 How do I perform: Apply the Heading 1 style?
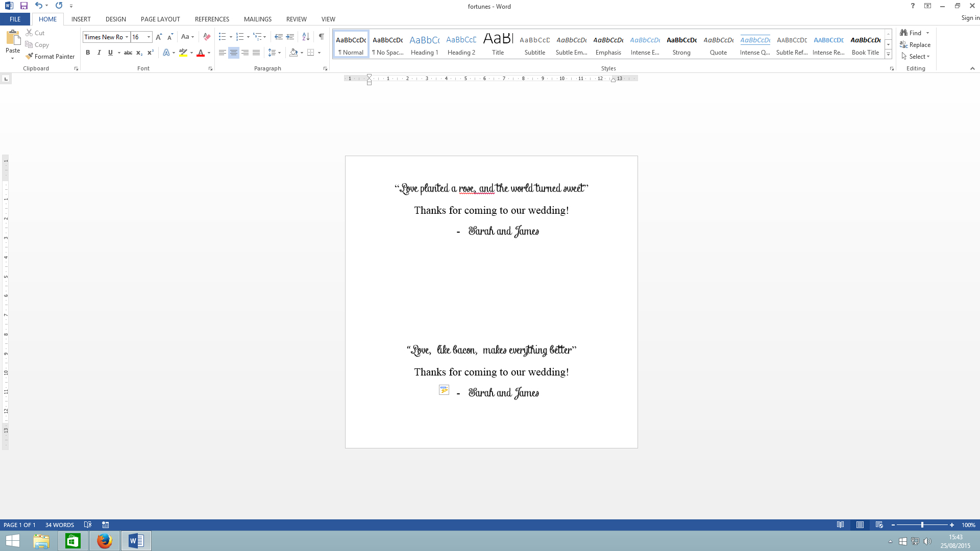[x=424, y=44]
